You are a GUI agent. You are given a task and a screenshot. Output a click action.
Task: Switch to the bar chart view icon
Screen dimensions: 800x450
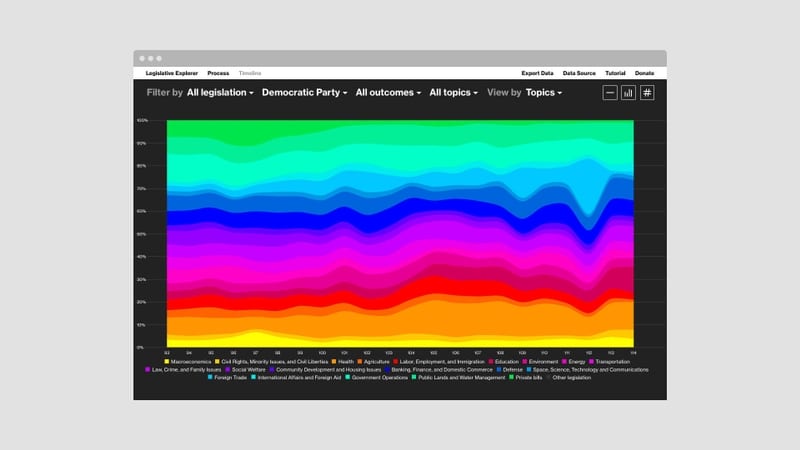pyautogui.click(x=629, y=93)
